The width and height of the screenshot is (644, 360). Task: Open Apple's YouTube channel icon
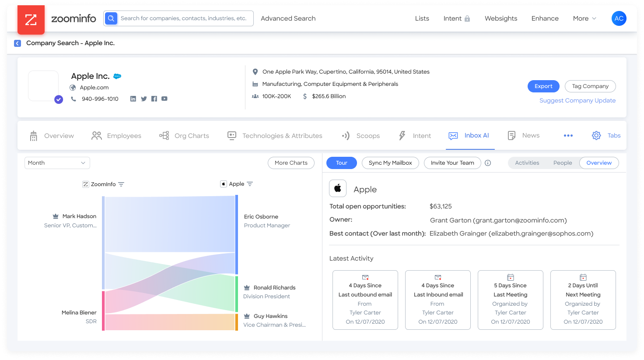pyautogui.click(x=164, y=99)
